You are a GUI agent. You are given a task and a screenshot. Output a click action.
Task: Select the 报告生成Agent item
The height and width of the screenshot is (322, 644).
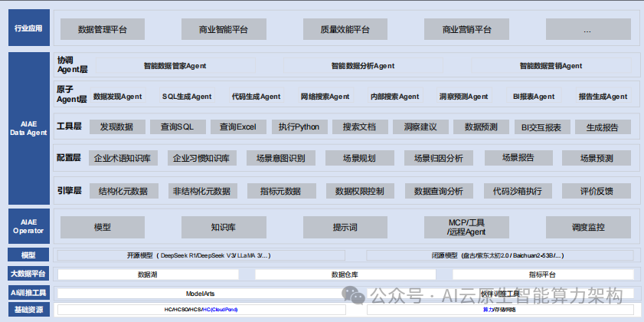point(603,97)
